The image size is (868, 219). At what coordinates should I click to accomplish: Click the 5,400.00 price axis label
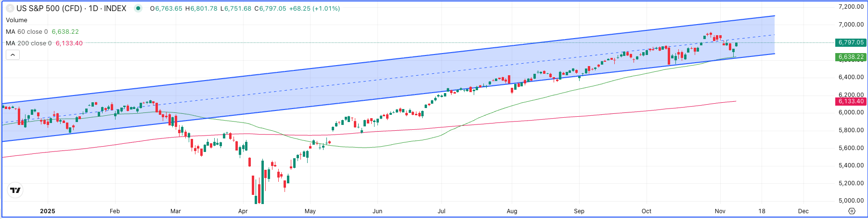point(851,165)
